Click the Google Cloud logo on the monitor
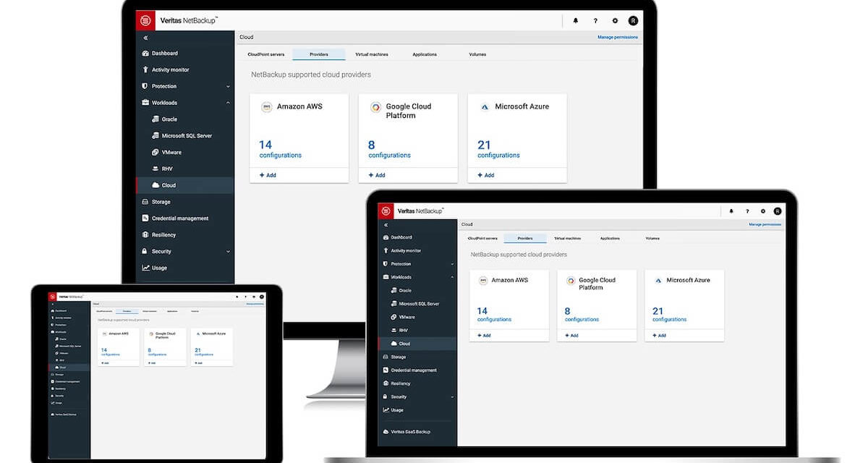This screenshot has height=463, width=868. pos(375,107)
